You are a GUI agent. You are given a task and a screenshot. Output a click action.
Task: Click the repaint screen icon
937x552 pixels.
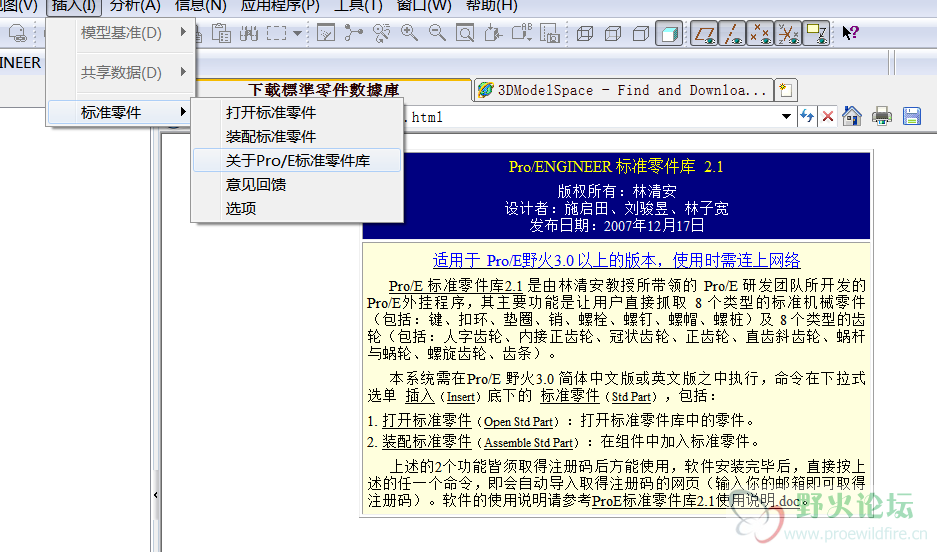click(x=326, y=33)
